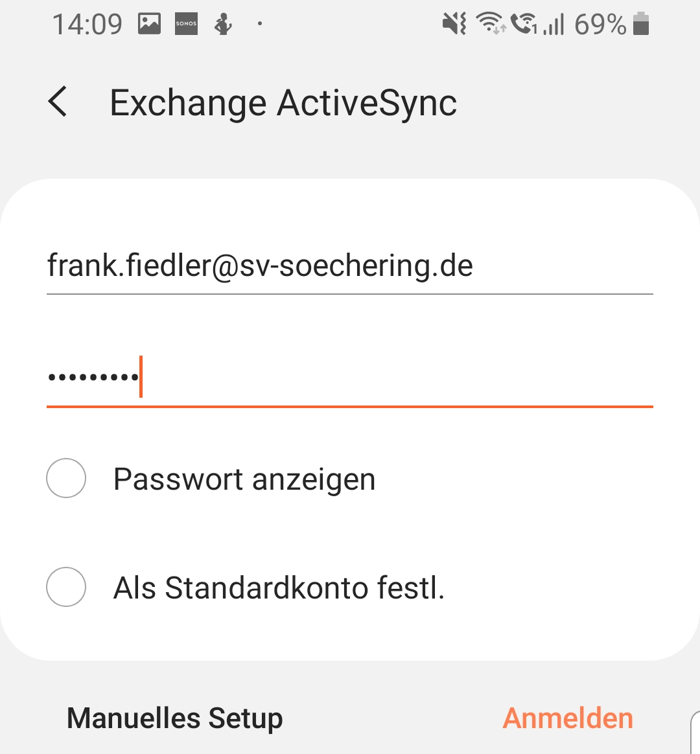The height and width of the screenshot is (754, 700).
Task: Click into the password dots field
Action: 350,377
